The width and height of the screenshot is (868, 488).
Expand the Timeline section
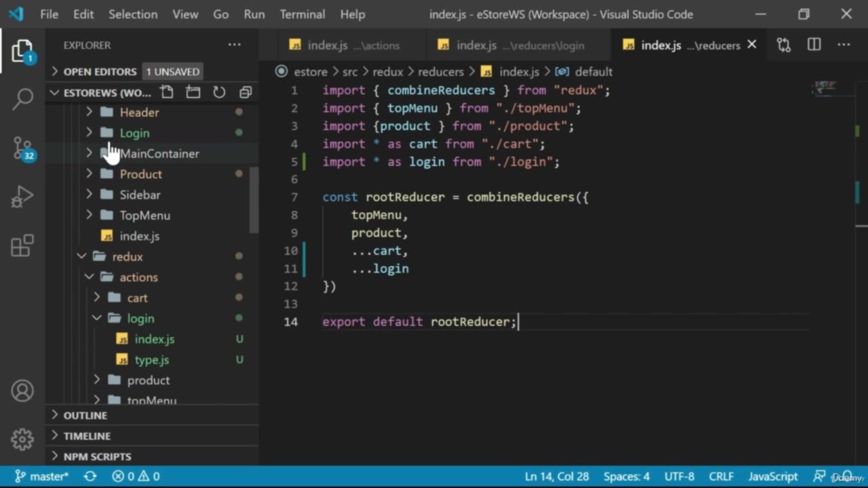coord(152,436)
